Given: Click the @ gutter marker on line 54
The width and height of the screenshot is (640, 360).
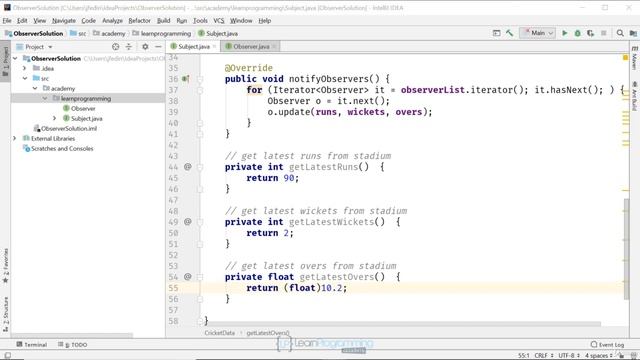Looking at the screenshot, I should [187, 277].
